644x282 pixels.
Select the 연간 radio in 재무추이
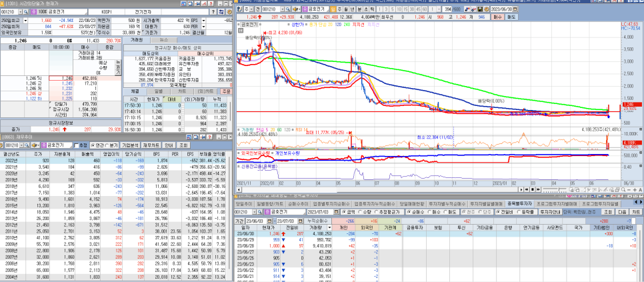tap(93, 145)
